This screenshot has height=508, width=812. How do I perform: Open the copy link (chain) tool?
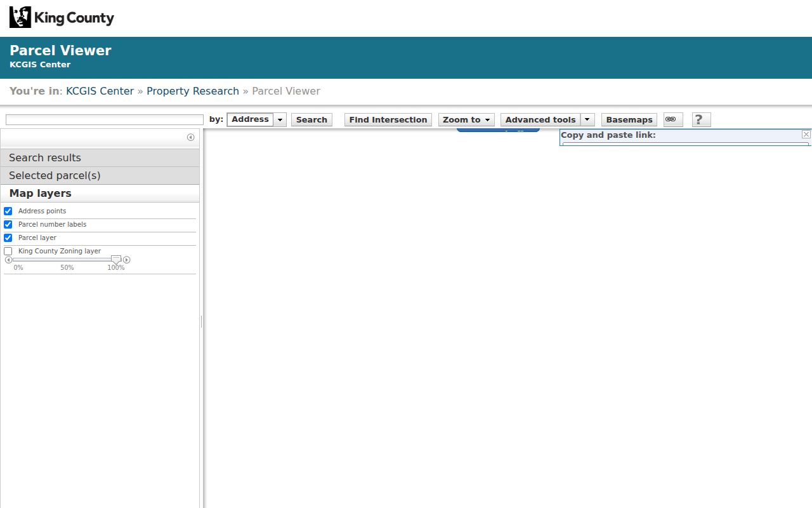click(673, 119)
